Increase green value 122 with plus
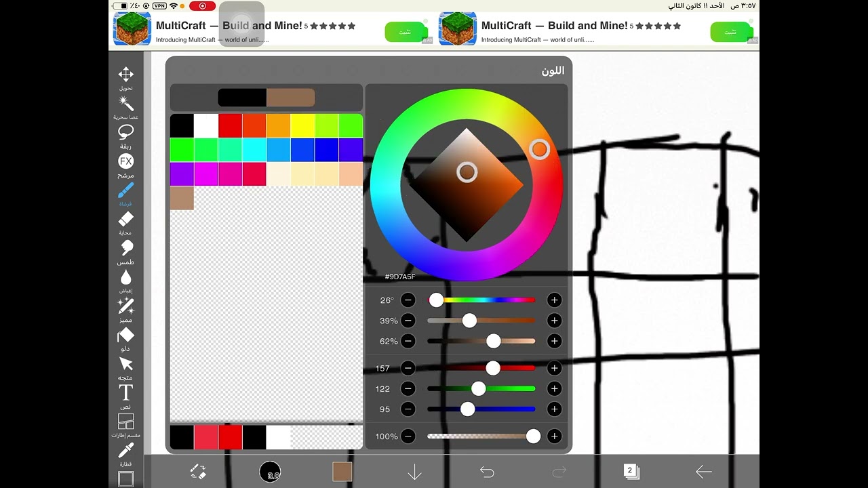The width and height of the screenshot is (868, 488). (x=554, y=388)
